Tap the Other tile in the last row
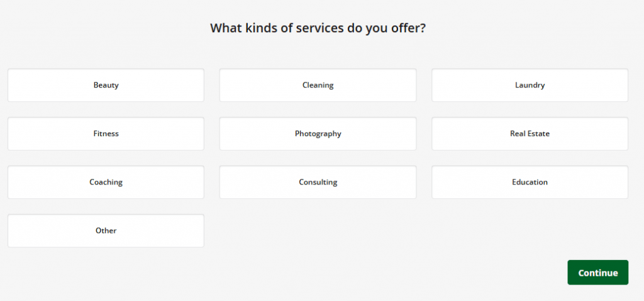 (106, 230)
